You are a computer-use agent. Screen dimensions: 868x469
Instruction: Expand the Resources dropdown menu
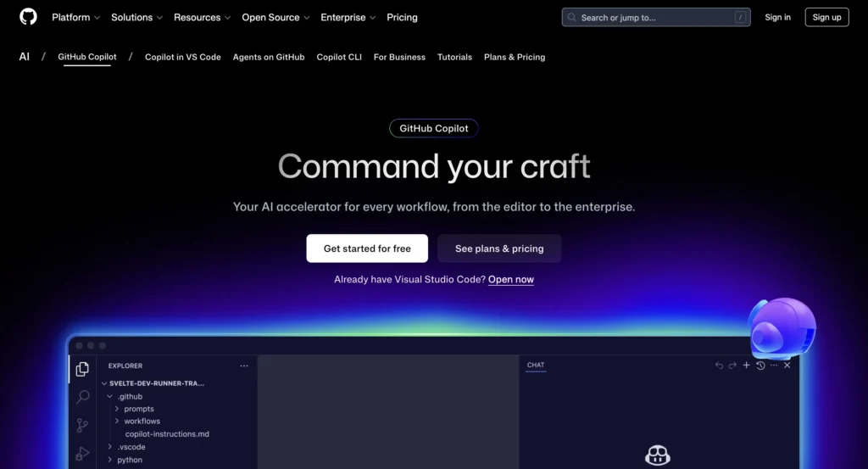tap(202, 17)
